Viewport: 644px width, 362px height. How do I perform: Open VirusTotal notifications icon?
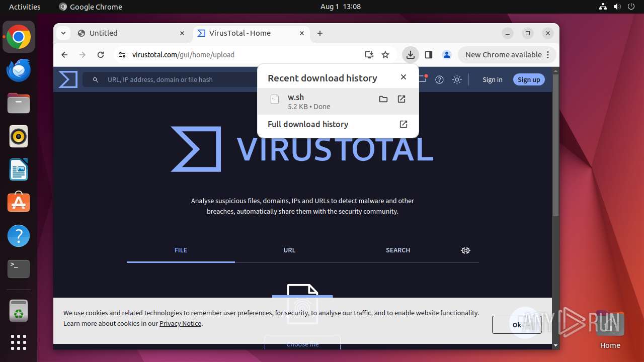coord(423,79)
